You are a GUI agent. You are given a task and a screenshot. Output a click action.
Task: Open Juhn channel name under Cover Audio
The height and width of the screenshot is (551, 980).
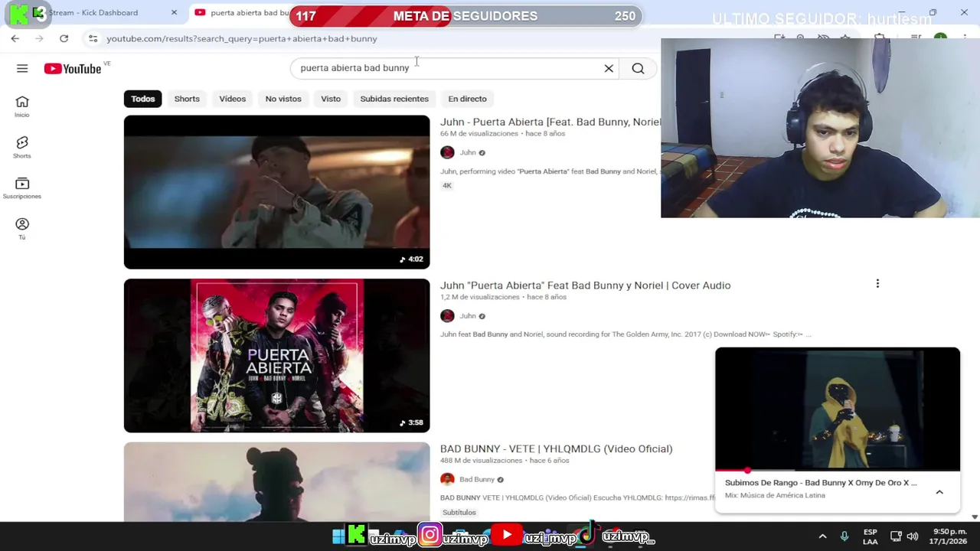468,315
